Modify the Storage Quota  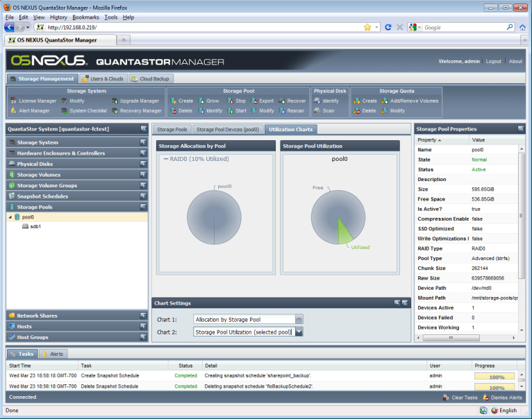(x=393, y=111)
